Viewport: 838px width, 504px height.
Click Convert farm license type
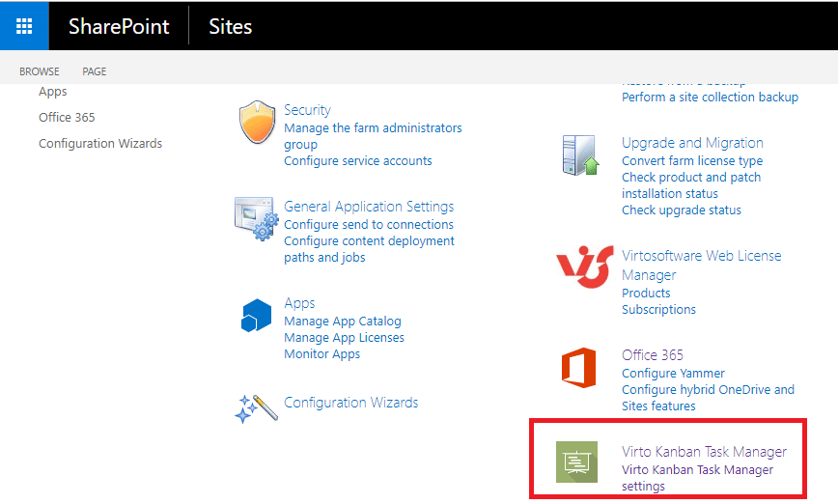[692, 161]
